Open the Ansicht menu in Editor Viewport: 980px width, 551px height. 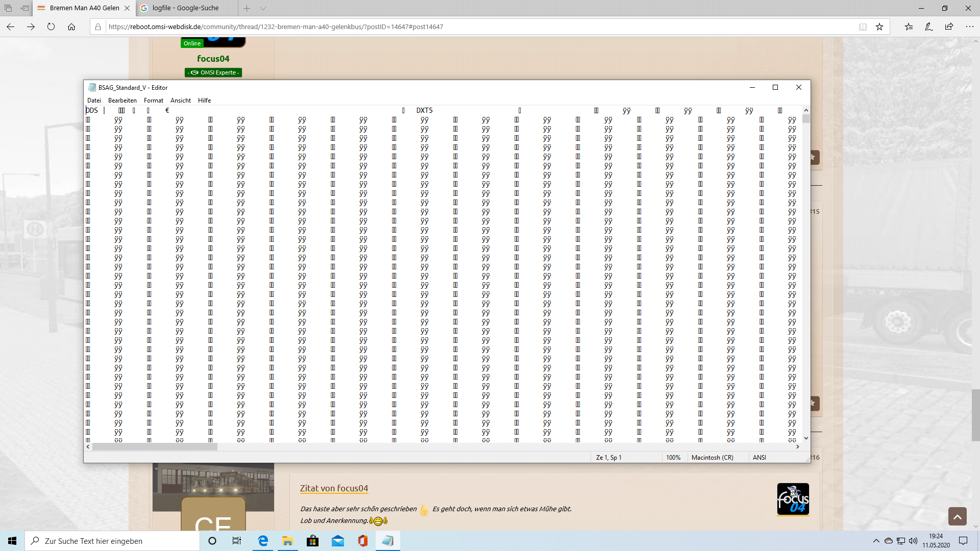[x=181, y=101]
